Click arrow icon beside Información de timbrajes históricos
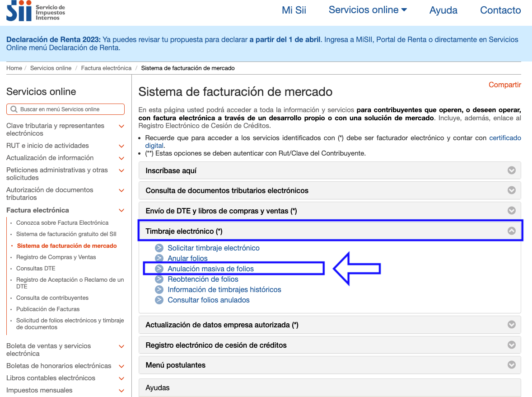Viewport: 532px width, 397px height. [x=159, y=289]
